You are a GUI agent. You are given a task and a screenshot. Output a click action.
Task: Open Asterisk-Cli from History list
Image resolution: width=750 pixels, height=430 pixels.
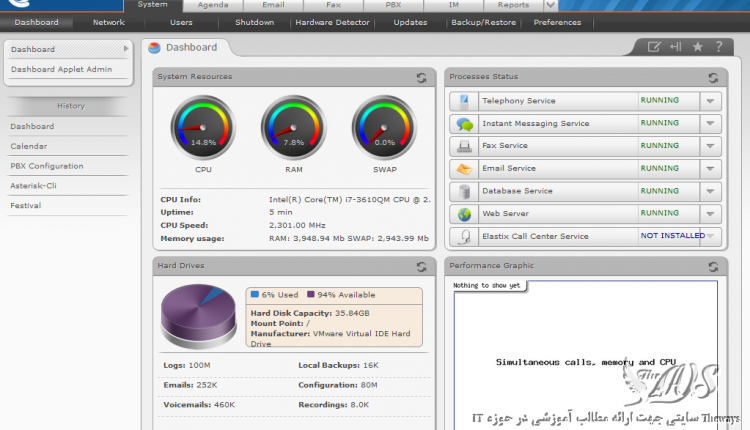tap(33, 185)
